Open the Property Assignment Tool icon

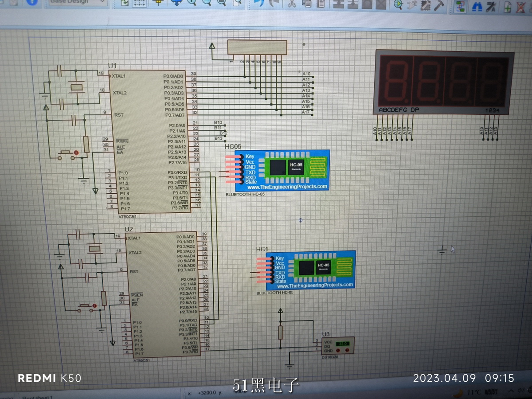click(491, 7)
